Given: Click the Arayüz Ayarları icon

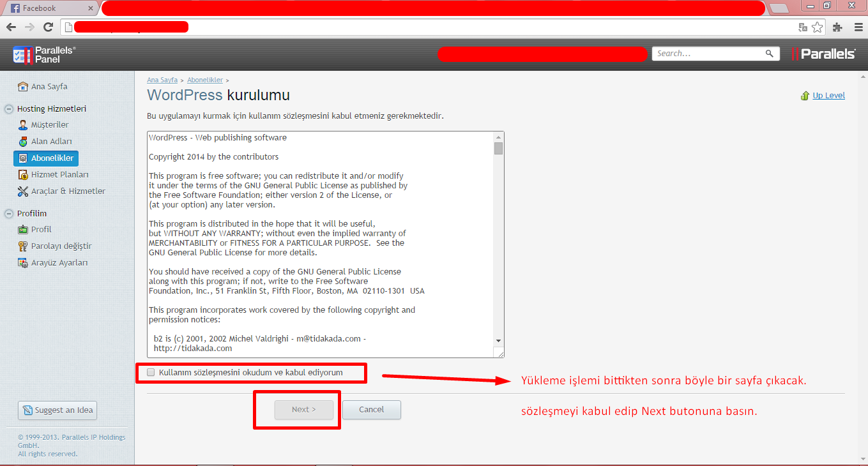Looking at the screenshot, I should 24,263.
